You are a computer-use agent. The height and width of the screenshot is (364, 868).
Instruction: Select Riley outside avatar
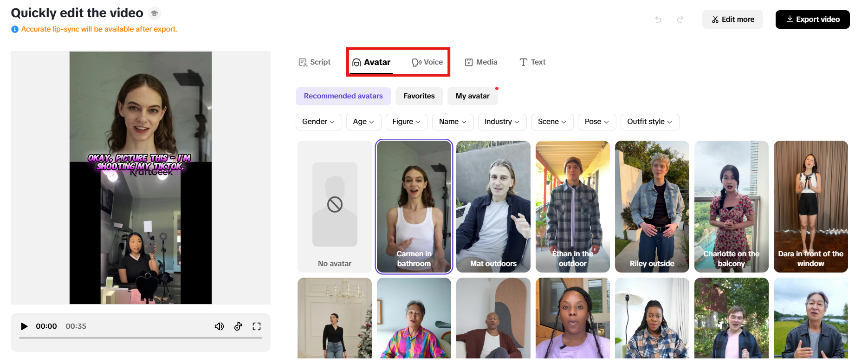[x=652, y=207]
